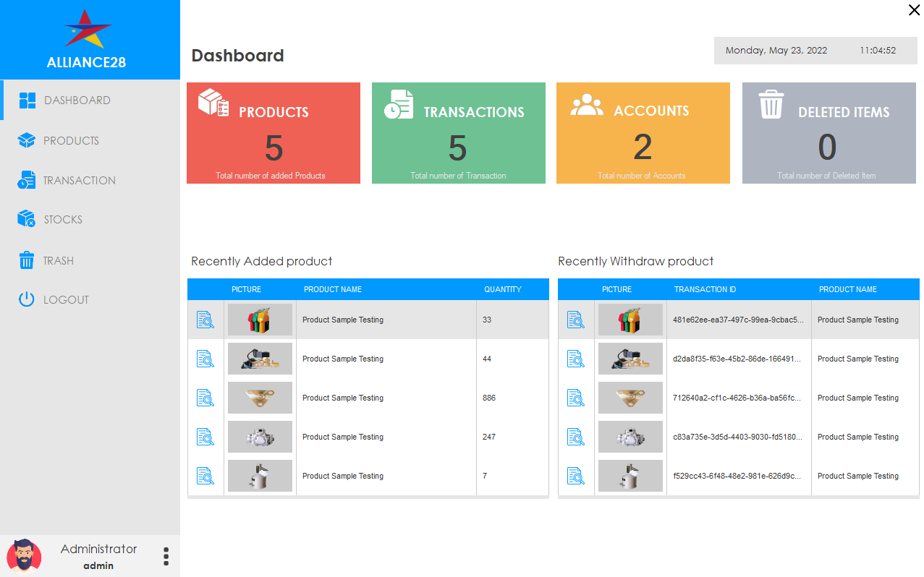Click the date and time display
Screen dimensions: 924x577
815,51
